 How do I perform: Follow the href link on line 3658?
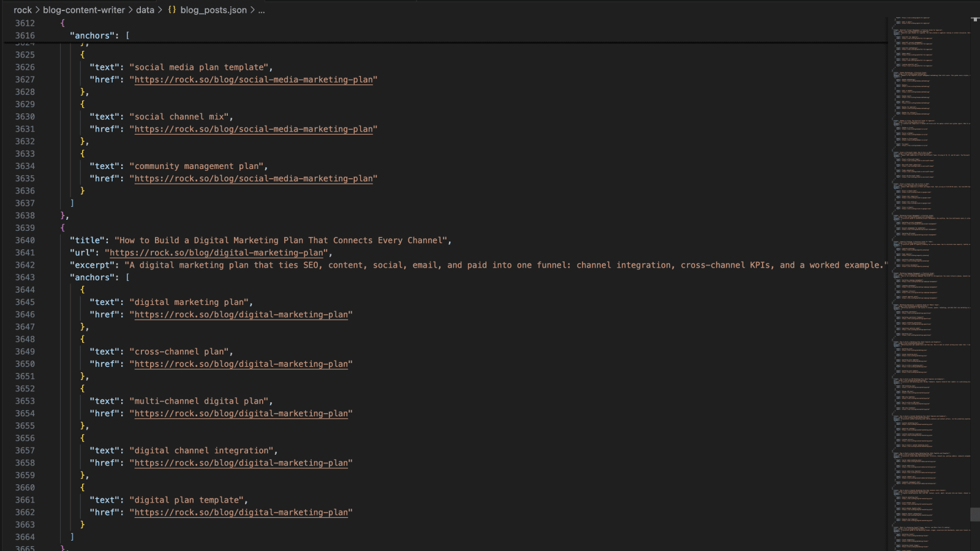pos(241,463)
